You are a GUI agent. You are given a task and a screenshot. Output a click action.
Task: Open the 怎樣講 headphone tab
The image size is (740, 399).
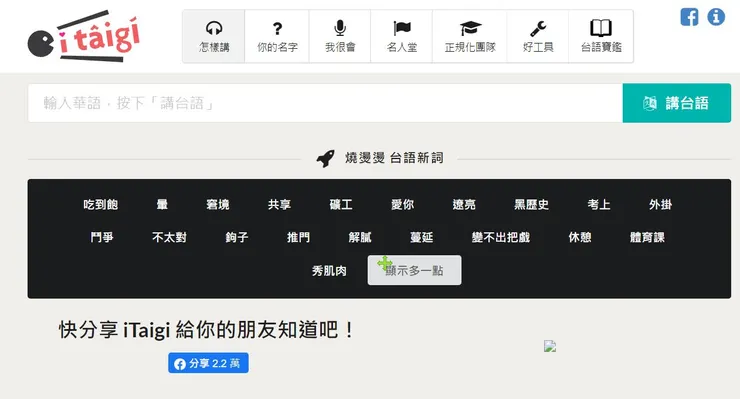pos(214,36)
